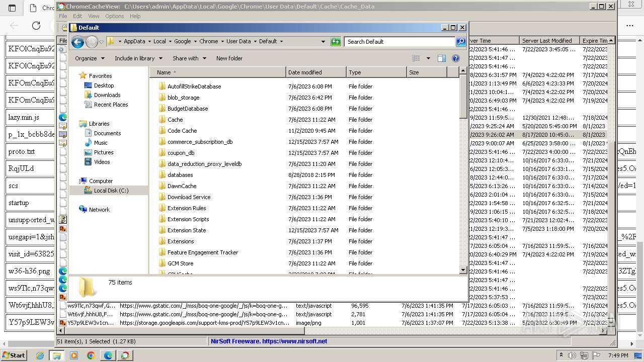Open Edit menu in ChromeCacheView

(77, 16)
